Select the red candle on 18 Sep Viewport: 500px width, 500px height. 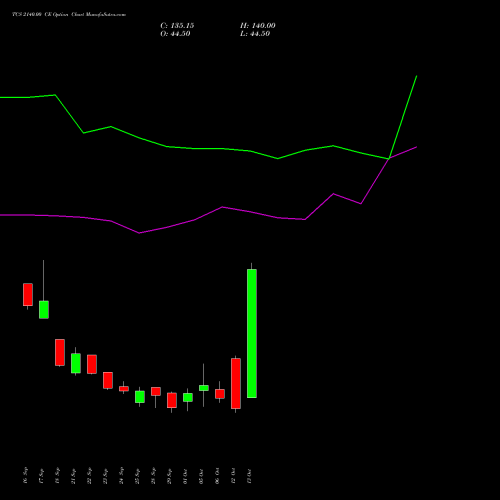60,352
